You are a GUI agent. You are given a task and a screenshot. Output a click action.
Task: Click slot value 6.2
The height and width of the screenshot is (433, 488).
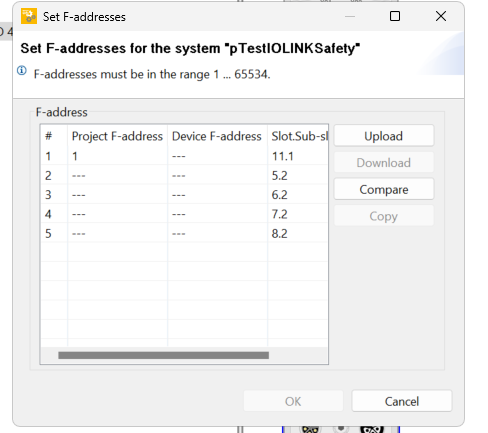279,195
